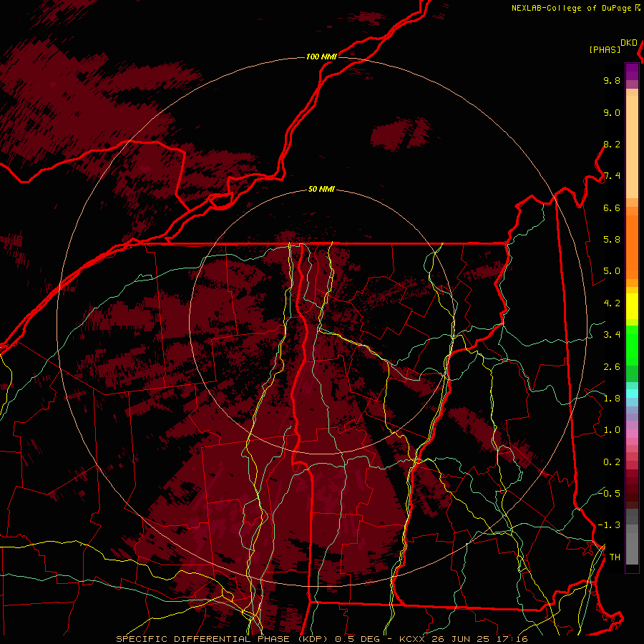Image resolution: width=644 pixels, height=644 pixels.
Task: Click the 1.0 value on color scale
Action: pos(612,430)
